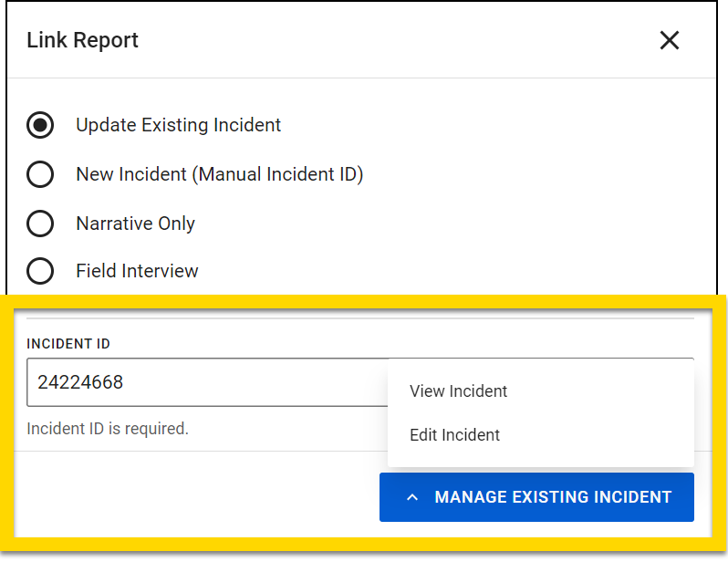Select the Update Existing Incident radio button
Viewport: 728px width, 562px height.
(x=40, y=125)
